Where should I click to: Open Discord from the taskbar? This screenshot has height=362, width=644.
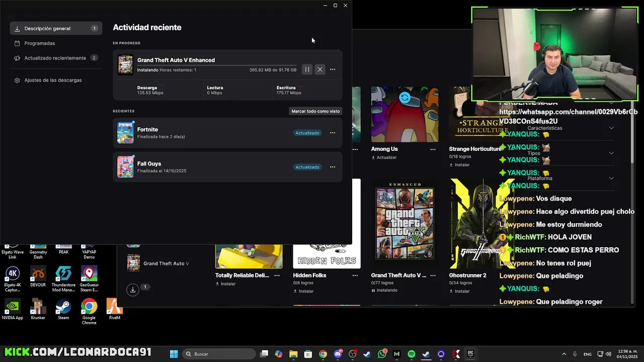click(x=338, y=354)
